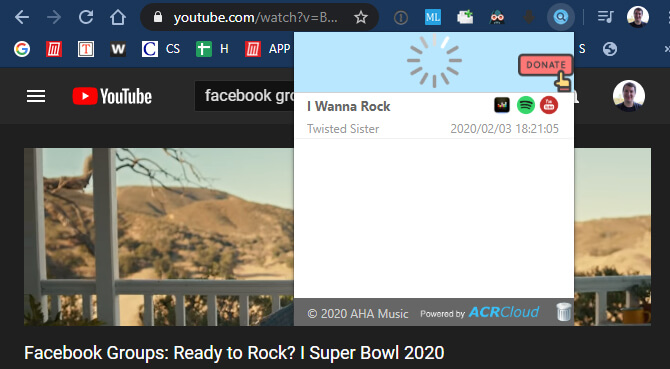Image resolution: width=670 pixels, height=369 pixels.
Task: Open the globe bookmark icon
Action: point(610,49)
